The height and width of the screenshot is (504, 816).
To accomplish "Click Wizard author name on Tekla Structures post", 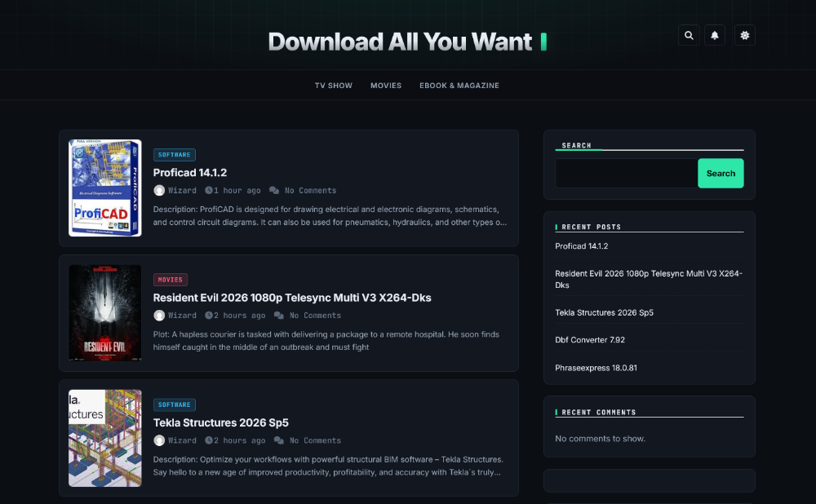I will pyautogui.click(x=182, y=440).
